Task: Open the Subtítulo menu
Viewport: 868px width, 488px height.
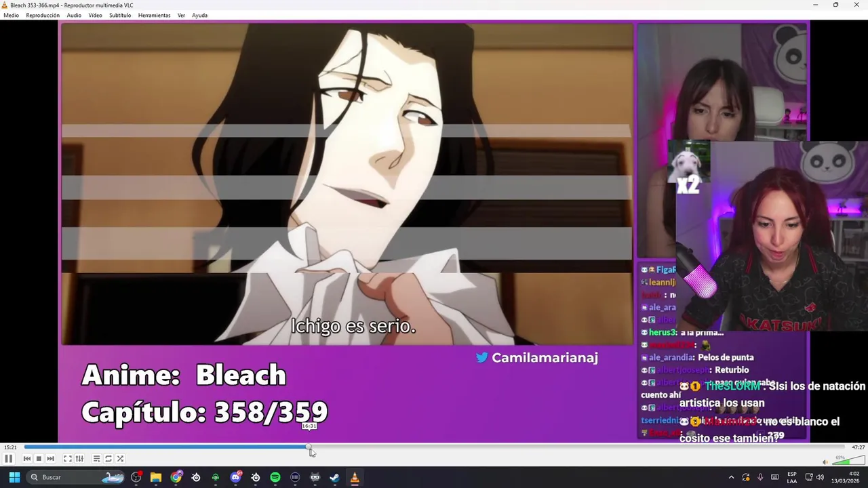Action: click(120, 15)
